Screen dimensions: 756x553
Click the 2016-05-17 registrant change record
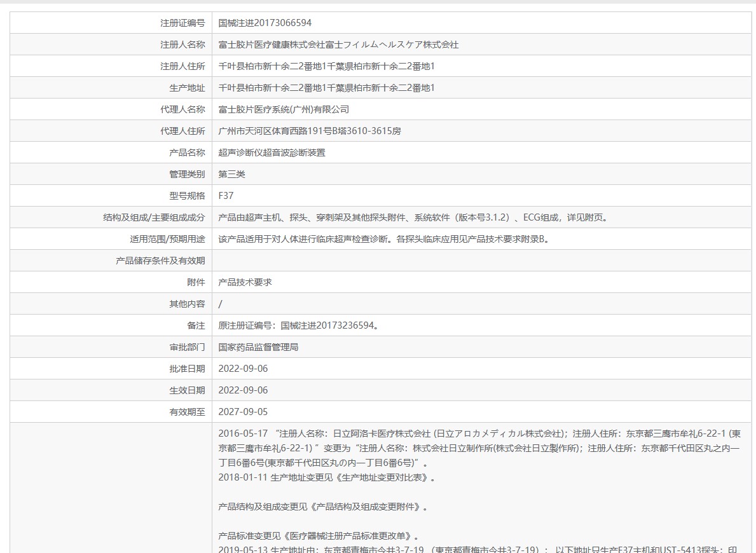click(x=479, y=448)
